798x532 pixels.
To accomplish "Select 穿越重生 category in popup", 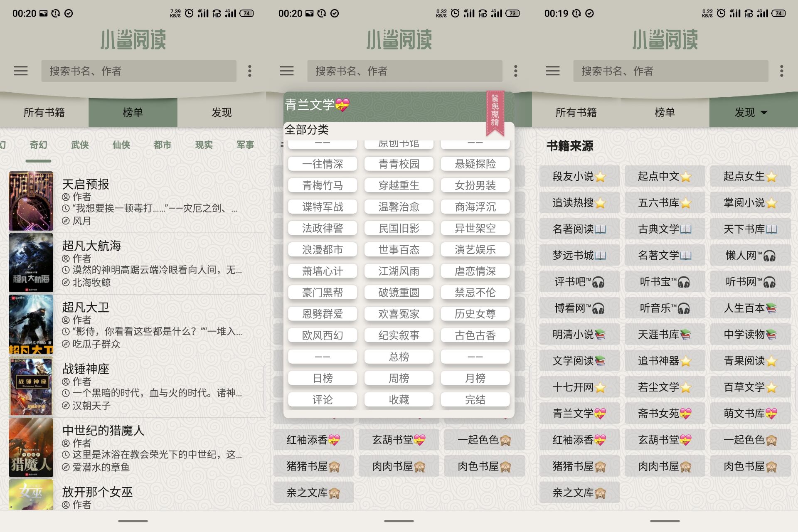I will point(399,185).
